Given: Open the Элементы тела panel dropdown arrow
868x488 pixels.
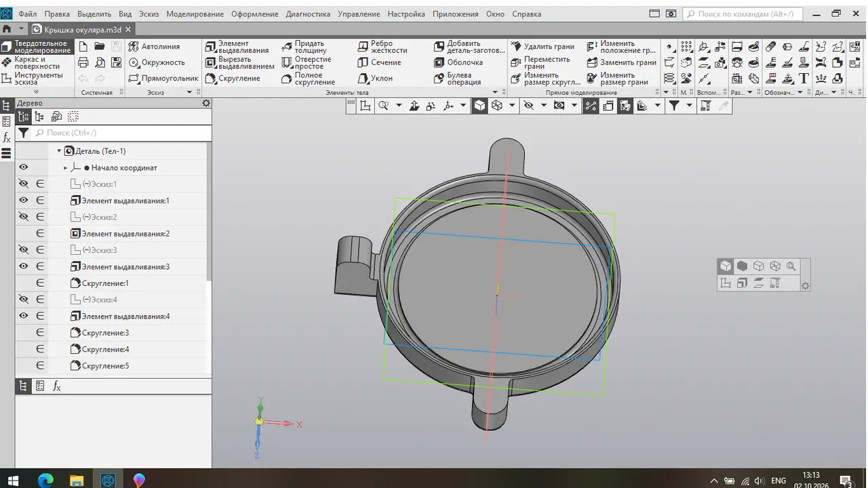Looking at the screenshot, I should click(x=494, y=92).
